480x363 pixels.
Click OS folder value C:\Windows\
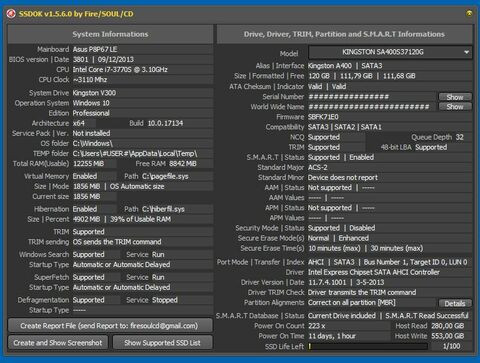(x=93, y=143)
